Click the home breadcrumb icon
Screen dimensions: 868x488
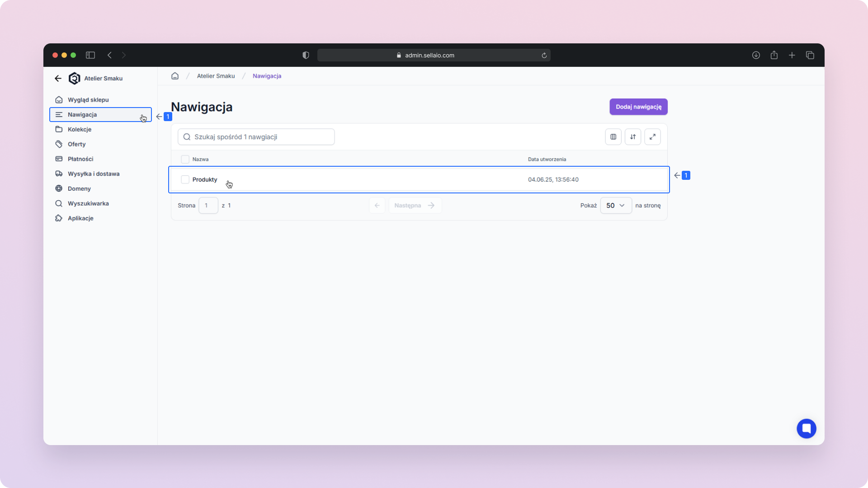click(x=175, y=76)
